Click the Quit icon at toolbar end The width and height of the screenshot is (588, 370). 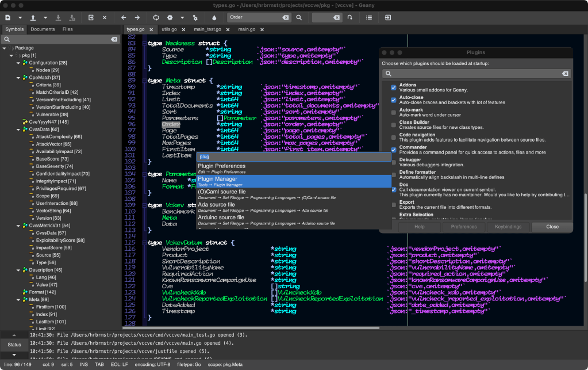(x=388, y=18)
